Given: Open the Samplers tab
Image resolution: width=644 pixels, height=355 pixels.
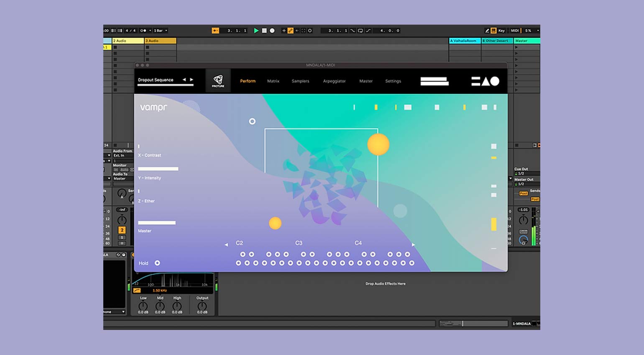Looking at the screenshot, I should click(300, 81).
